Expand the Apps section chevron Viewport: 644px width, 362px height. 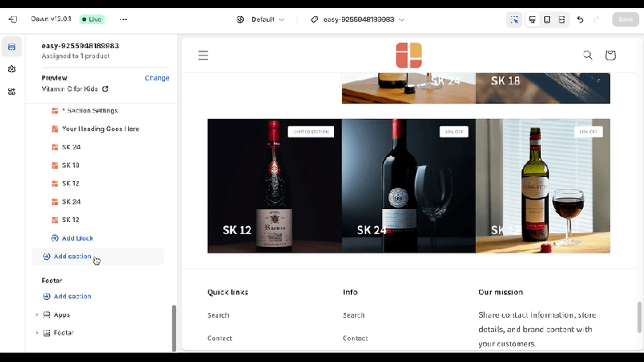point(36,315)
